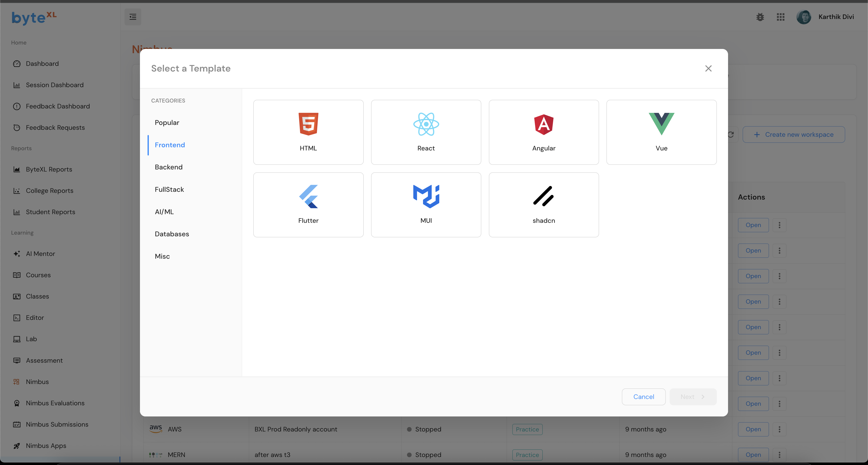Click Create new workspace button
868x465 pixels.
[793, 134]
